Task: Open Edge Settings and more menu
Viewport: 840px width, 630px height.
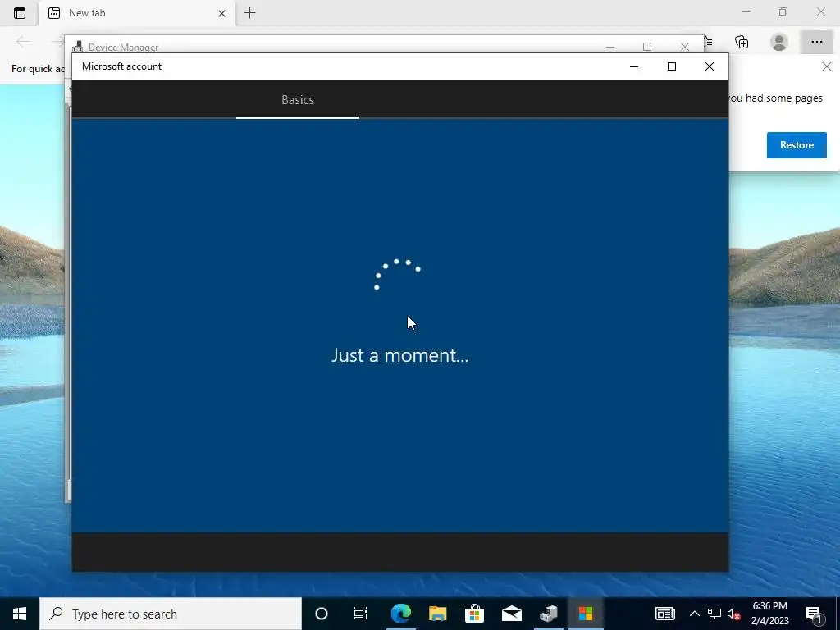Action: point(816,42)
